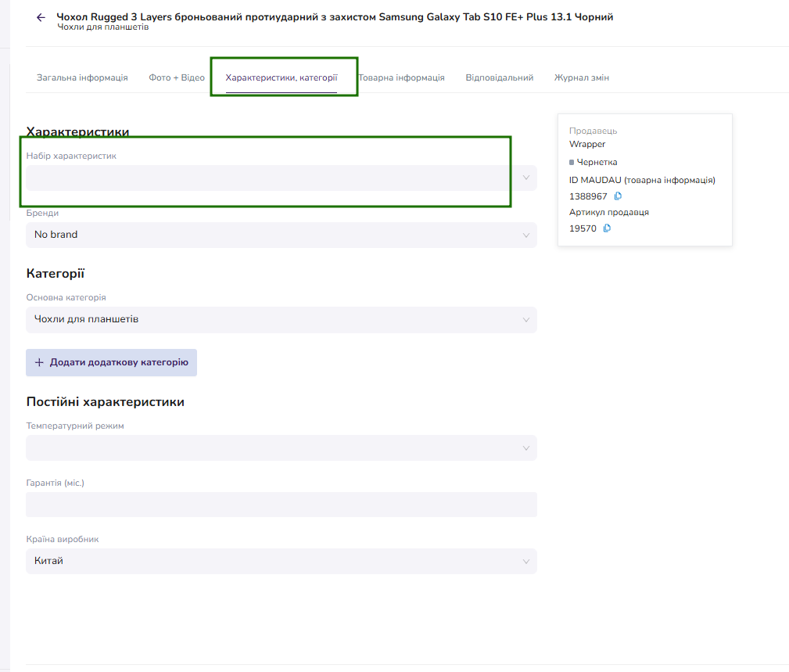789x672 pixels.
Task: Copy the ID MAUDAU number 1388967
Action: (618, 196)
